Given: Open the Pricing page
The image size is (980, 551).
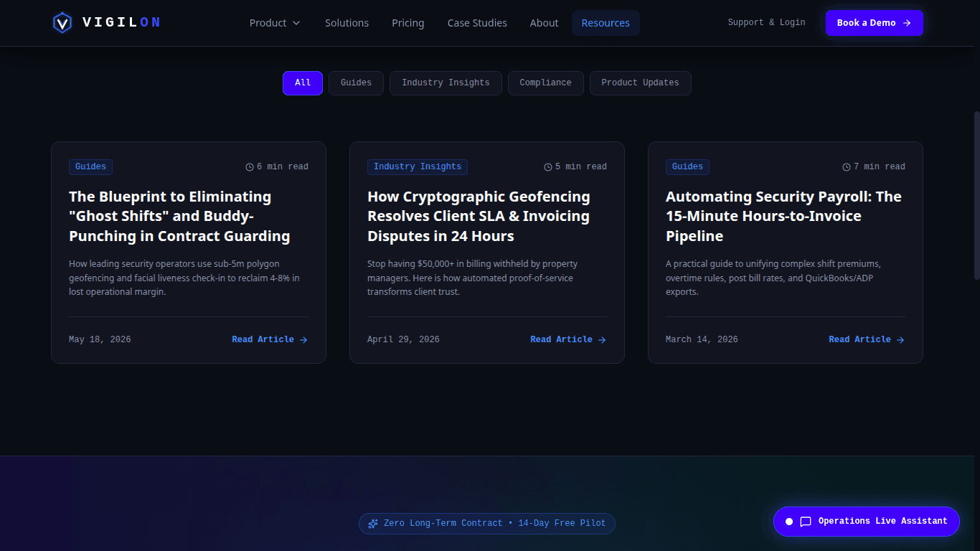Looking at the screenshot, I should 407,23.
